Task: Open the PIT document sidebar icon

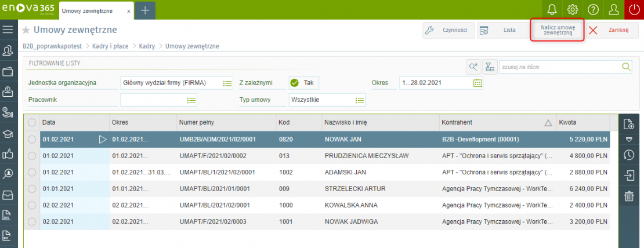Action: [x=8, y=236]
